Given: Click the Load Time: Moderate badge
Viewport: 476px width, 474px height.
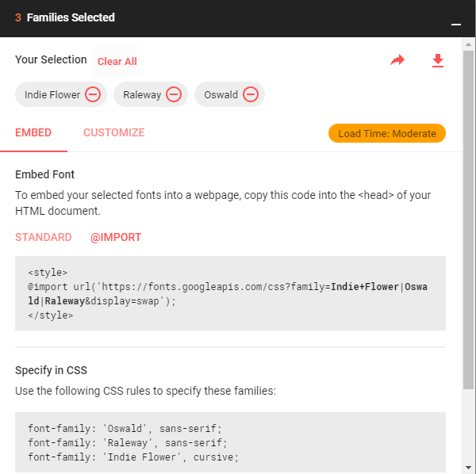Looking at the screenshot, I should 387,133.
